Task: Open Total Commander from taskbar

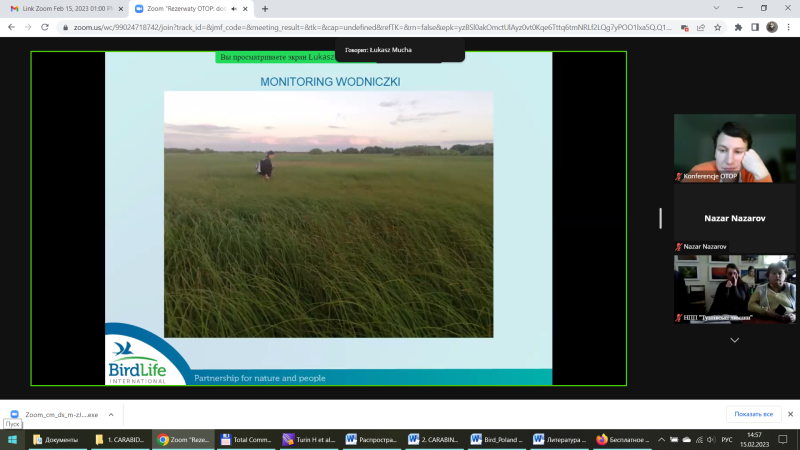Action: tap(246, 439)
